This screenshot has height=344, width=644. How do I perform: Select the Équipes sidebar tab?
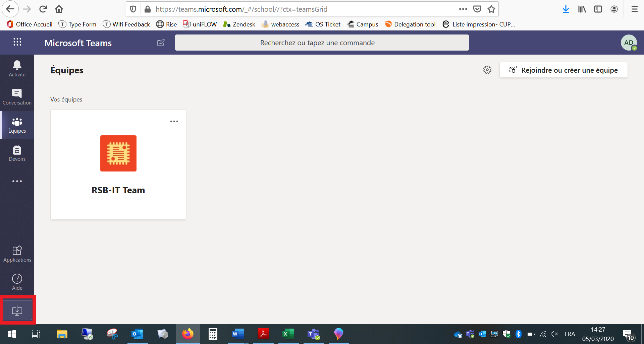point(17,125)
